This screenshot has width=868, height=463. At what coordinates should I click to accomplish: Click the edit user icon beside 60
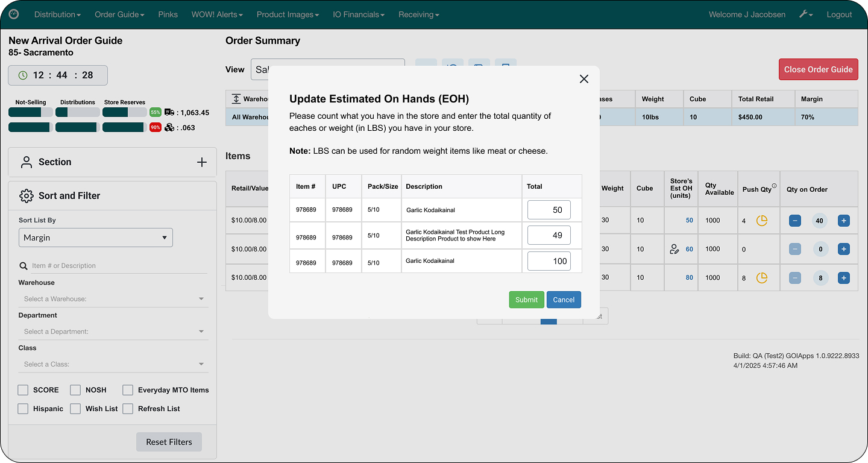[x=675, y=249]
